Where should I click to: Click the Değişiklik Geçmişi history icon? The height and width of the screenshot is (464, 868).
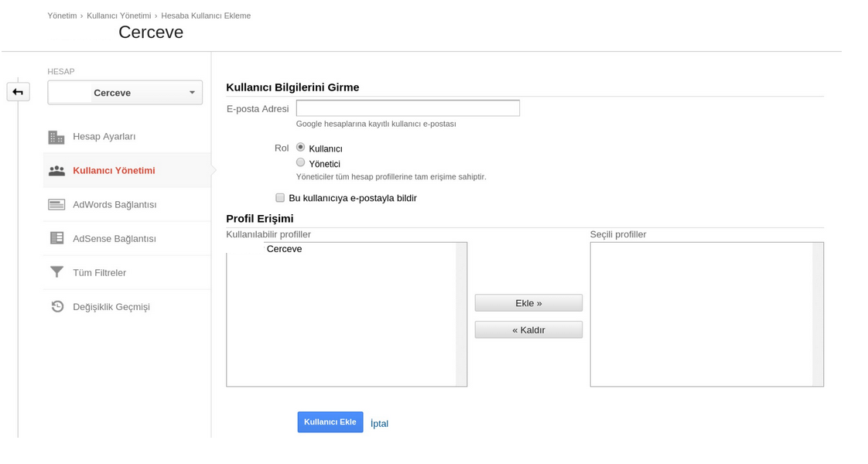[x=56, y=307]
